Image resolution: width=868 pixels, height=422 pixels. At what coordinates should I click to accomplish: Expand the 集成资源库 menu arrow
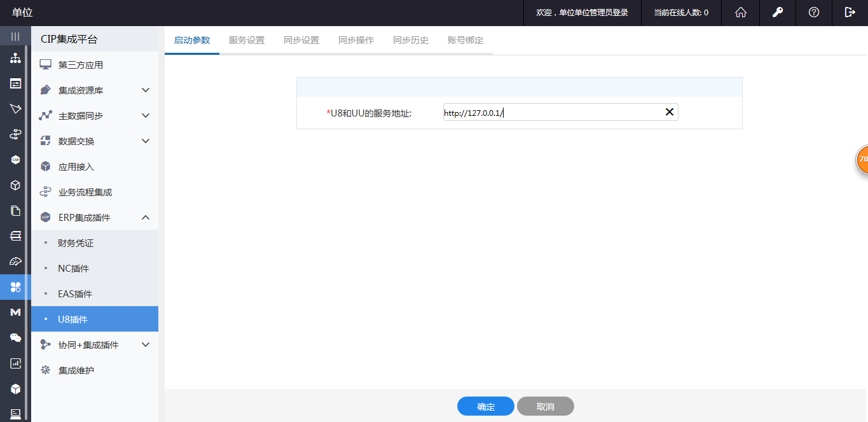[x=146, y=90]
